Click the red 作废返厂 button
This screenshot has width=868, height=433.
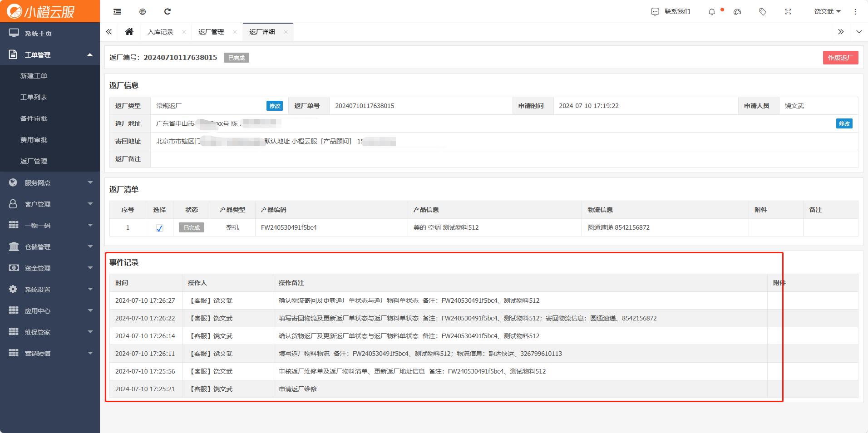tap(840, 58)
